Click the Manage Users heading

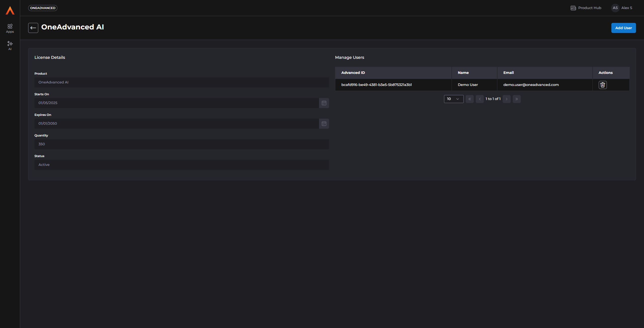[x=349, y=58]
